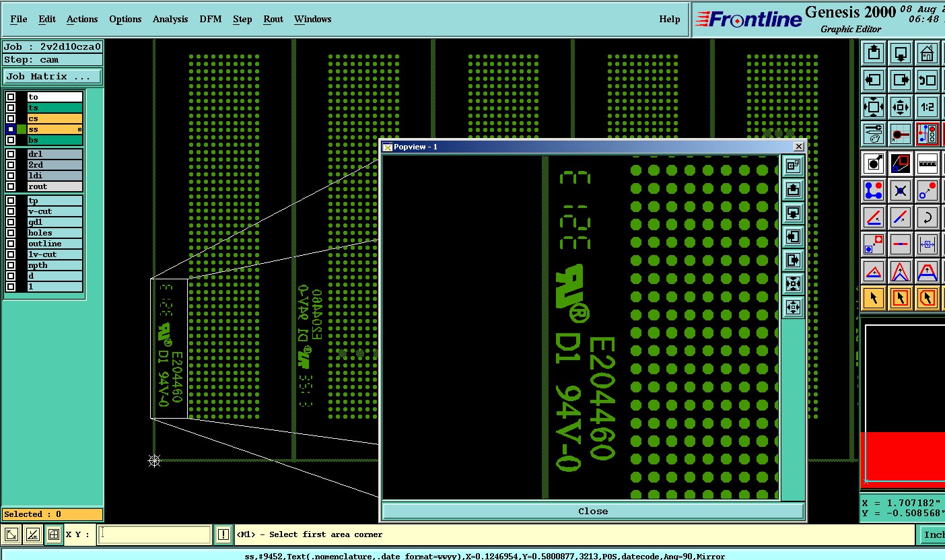945x560 pixels.
Task: Click the green color swatch beside ss layer
Action: pos(22,129)
